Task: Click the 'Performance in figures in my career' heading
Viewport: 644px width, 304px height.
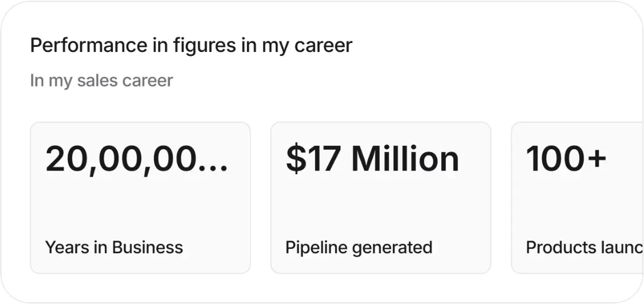Action: pos(191,46)
